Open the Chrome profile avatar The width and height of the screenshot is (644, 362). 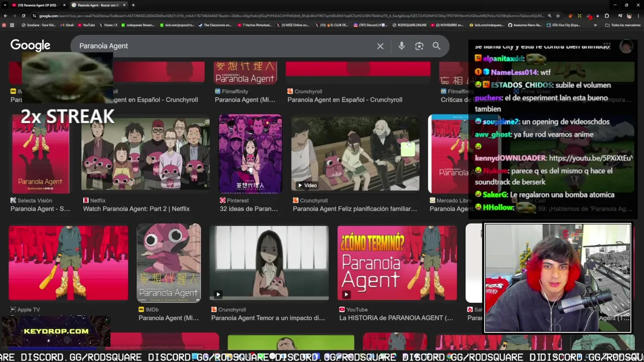(629, 16)
